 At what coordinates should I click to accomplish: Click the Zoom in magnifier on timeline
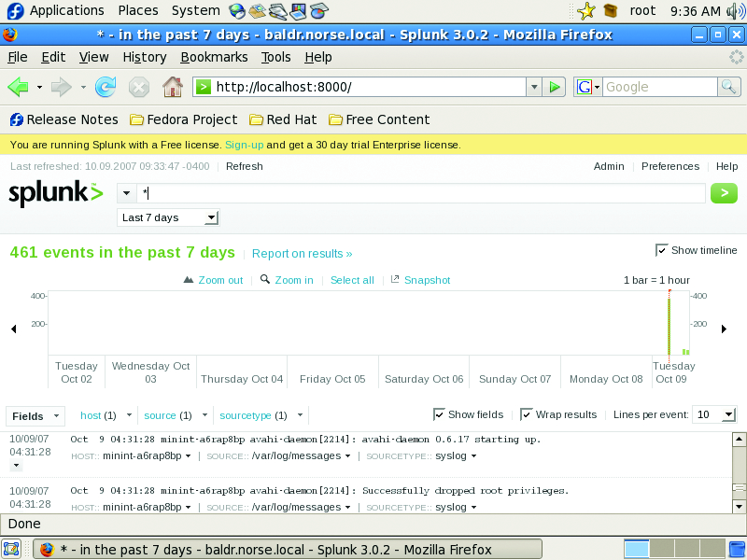tap(266, 280)
